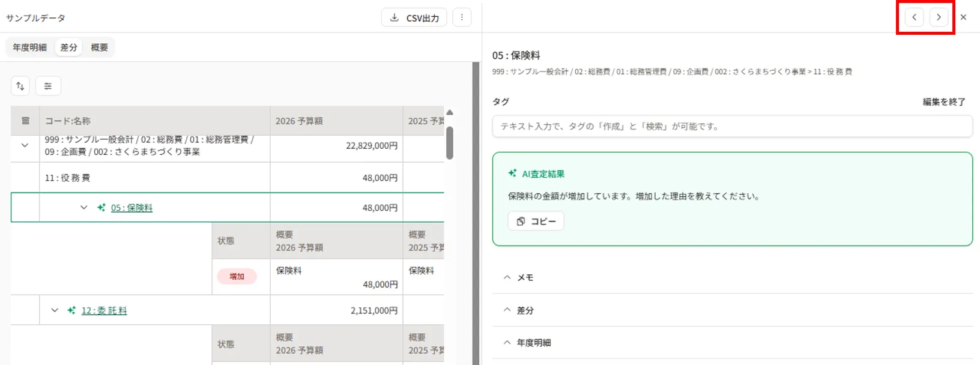This screenshot has height=365, width=980.
Task: Click the 2026 予算額 column header
Action: (336, 121)
